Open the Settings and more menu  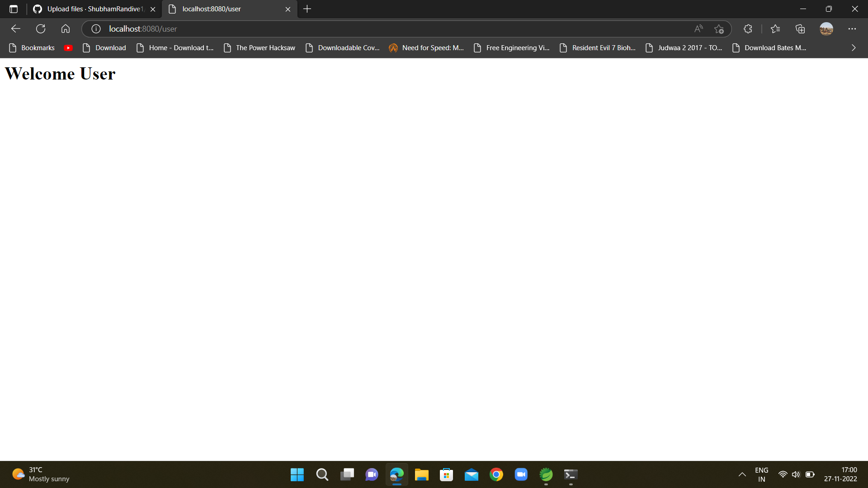(852, 28)
